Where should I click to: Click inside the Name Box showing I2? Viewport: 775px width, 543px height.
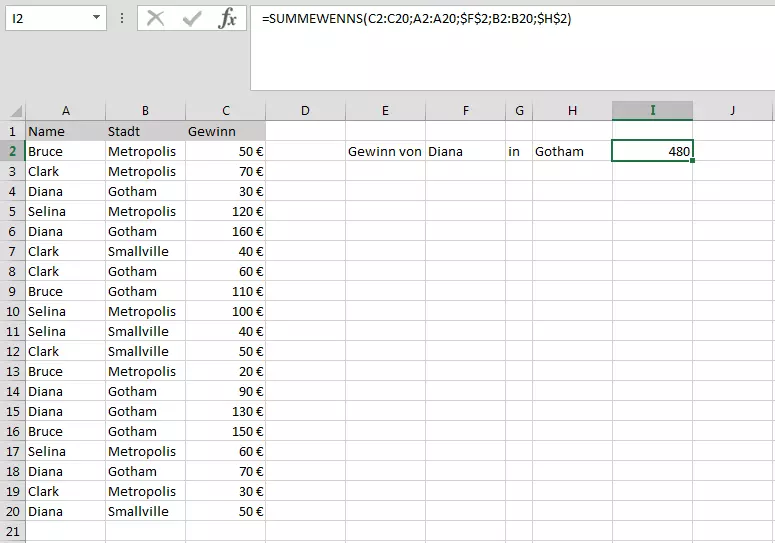[45, 18]
